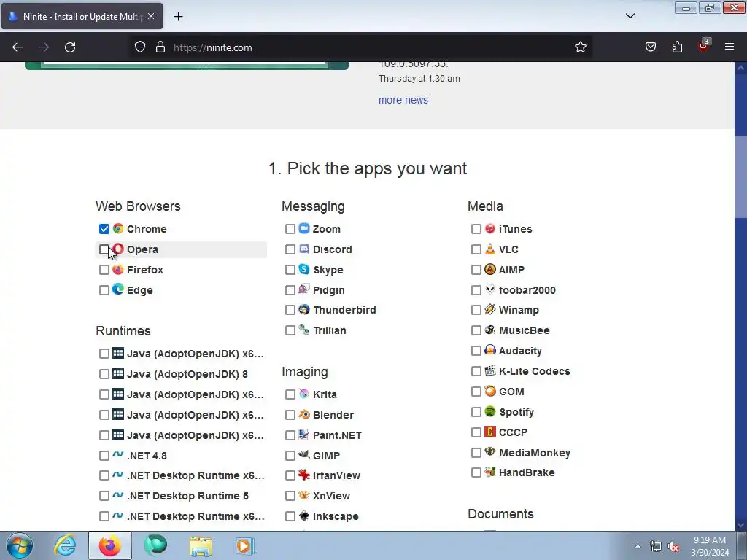747x560 pixels.
Task: Click the Discord icon
Action: pos(304,249)
